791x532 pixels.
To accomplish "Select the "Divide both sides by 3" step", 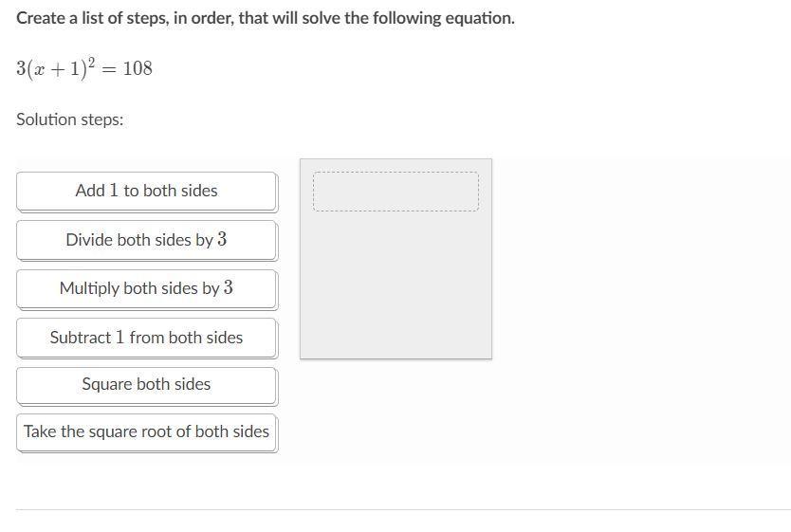I will point(146,240).
